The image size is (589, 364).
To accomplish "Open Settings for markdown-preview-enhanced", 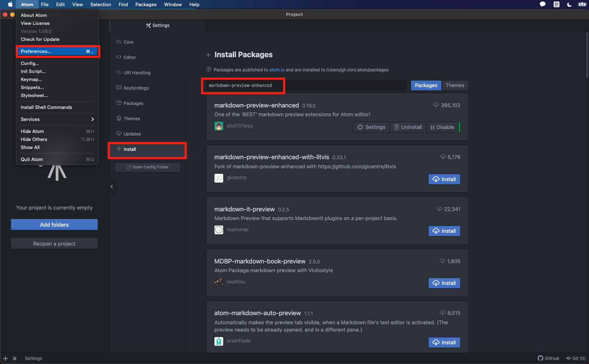I will pyautogui.click(x=371, y=127).
